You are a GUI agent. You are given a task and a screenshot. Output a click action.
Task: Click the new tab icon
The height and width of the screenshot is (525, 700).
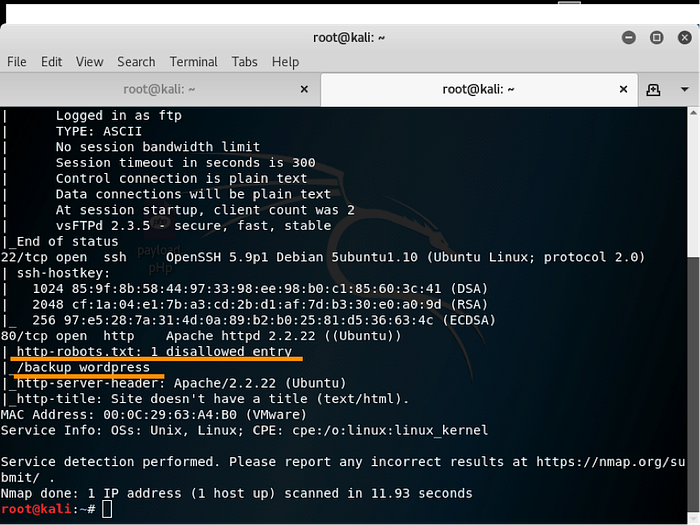coord(653,89)
